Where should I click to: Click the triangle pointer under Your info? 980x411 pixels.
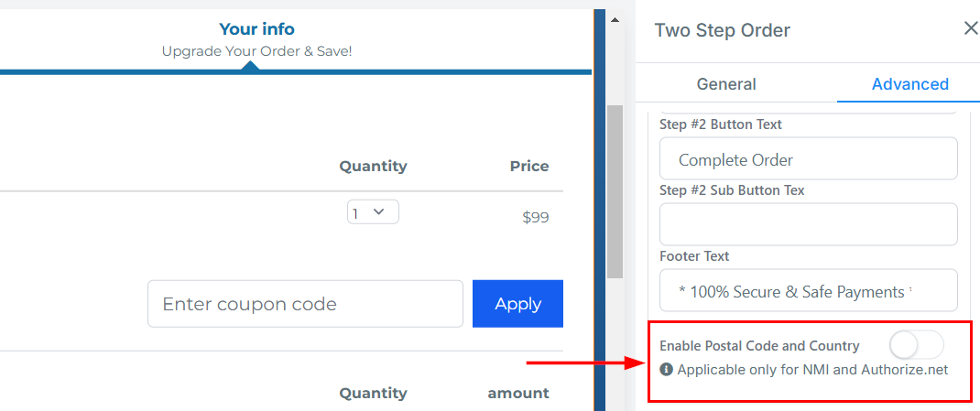(x=249, y=66)
